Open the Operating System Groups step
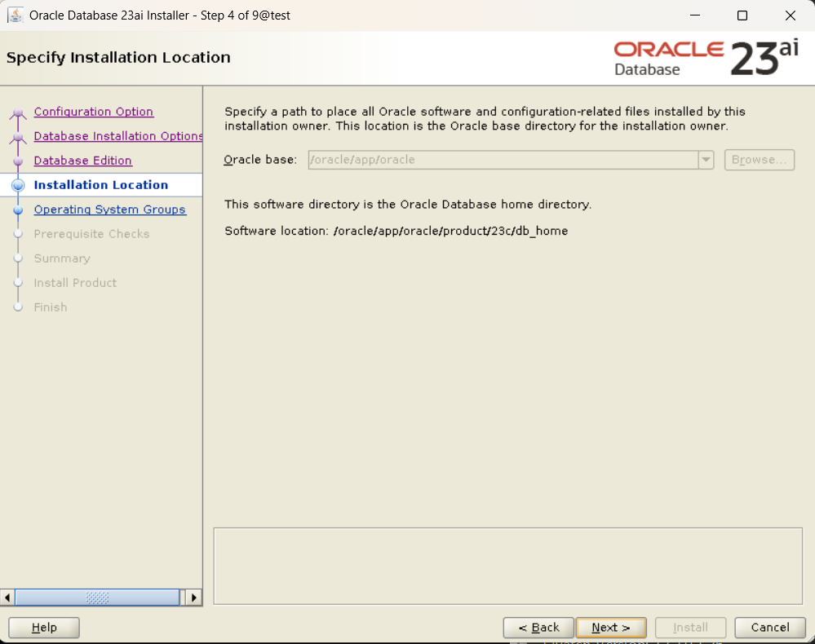The height and width of the screenshot is (644, 815). pyautogui.click(x=109, y=210)
